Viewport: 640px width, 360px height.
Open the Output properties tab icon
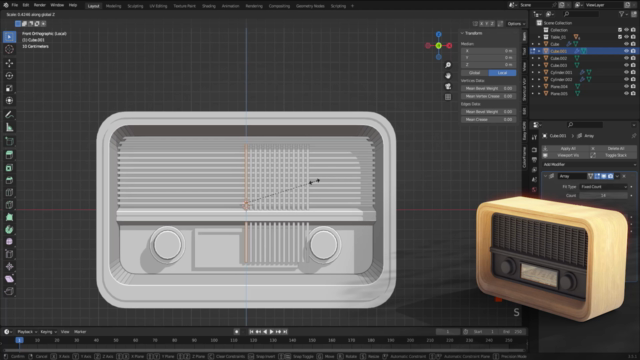coord(534,160)
